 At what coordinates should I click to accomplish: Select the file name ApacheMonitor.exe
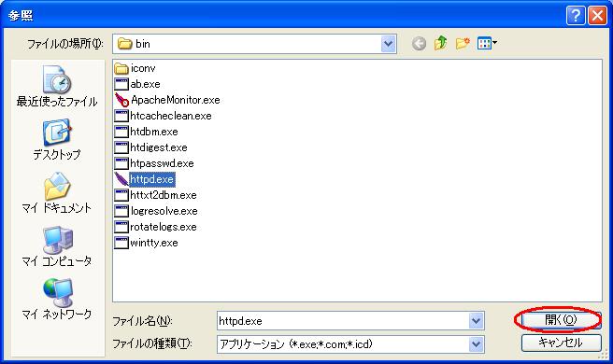(176, 100)
